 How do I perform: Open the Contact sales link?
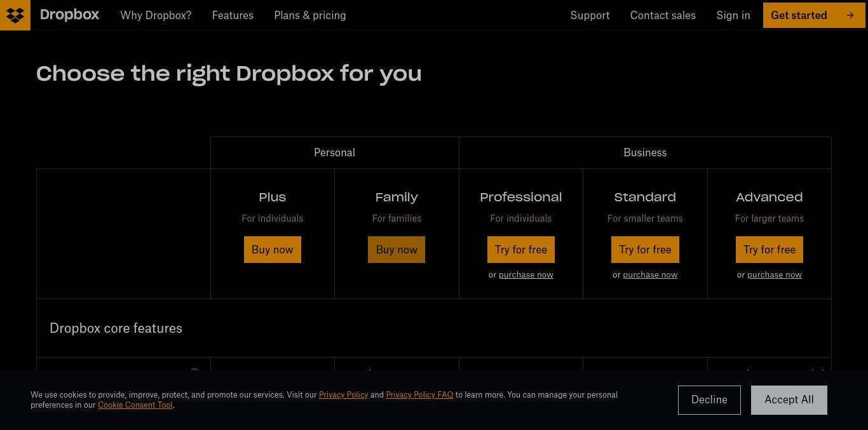663,15
